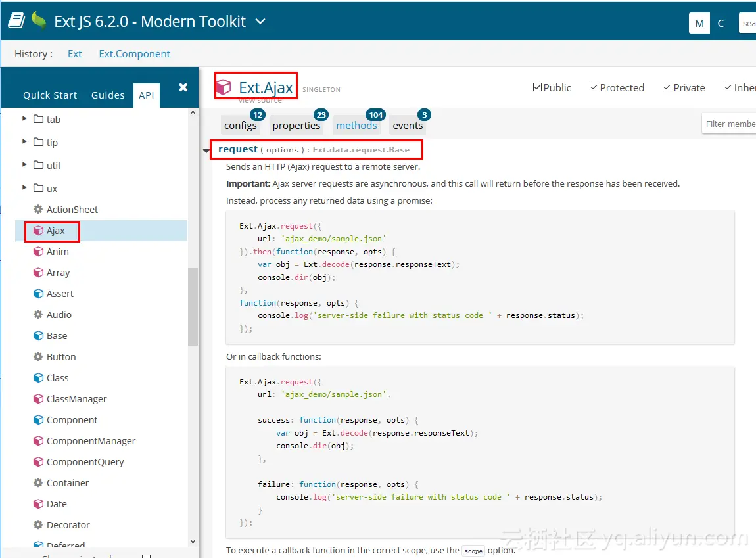Screen dimensions: 756x558
Task: Click the Anim cube icon
Action: click(x=38, y=252)
